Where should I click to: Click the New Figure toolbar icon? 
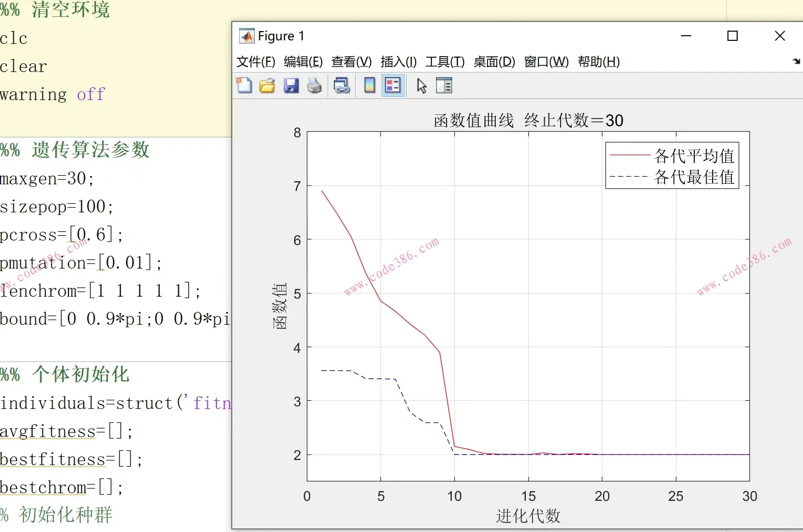(244, 86)
